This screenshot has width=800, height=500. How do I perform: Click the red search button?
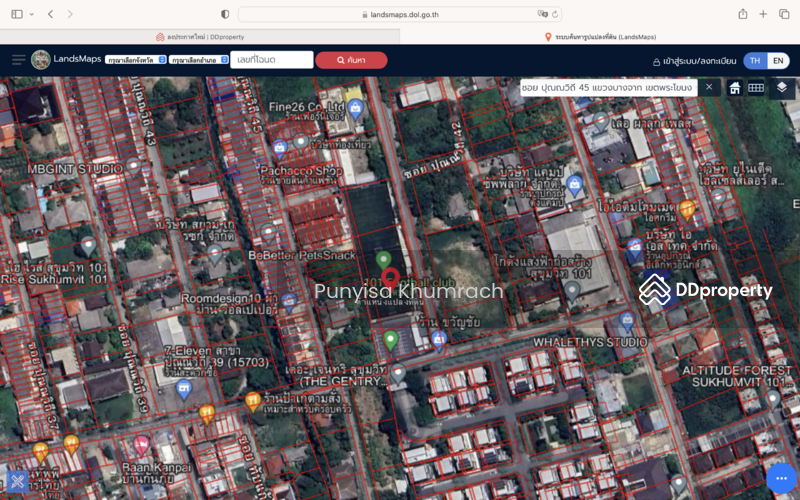tap(351, 60)
